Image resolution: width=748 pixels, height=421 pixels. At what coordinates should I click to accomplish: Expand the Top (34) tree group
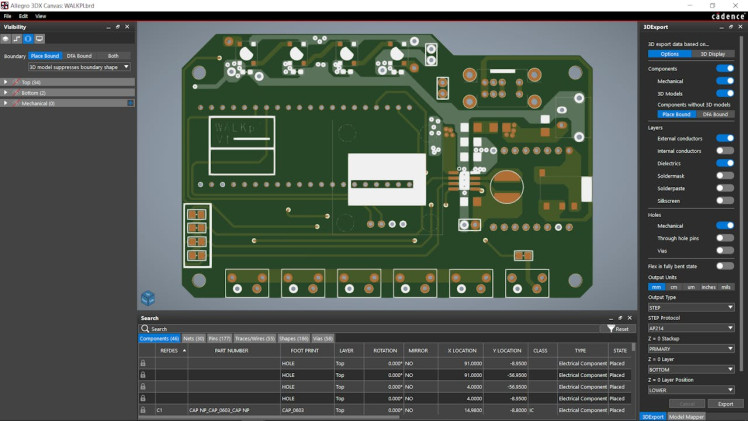[x=5, y=82]
